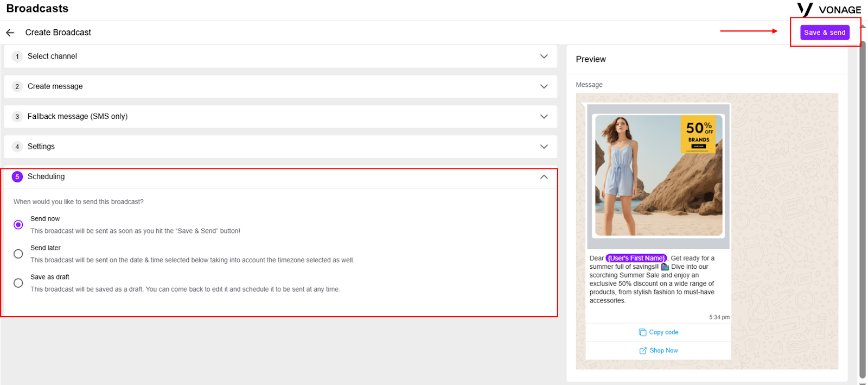868x385 pixels.
Task: Select Save as draft radio option
Action: coord(18,283)
